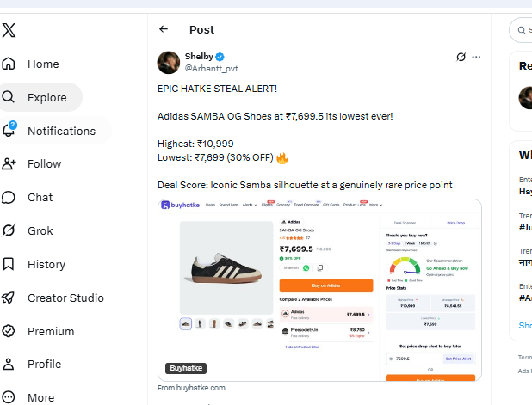Open Creator Studio rocket item
This screenshot has height=405, width=532.
(x=53, y=298)
